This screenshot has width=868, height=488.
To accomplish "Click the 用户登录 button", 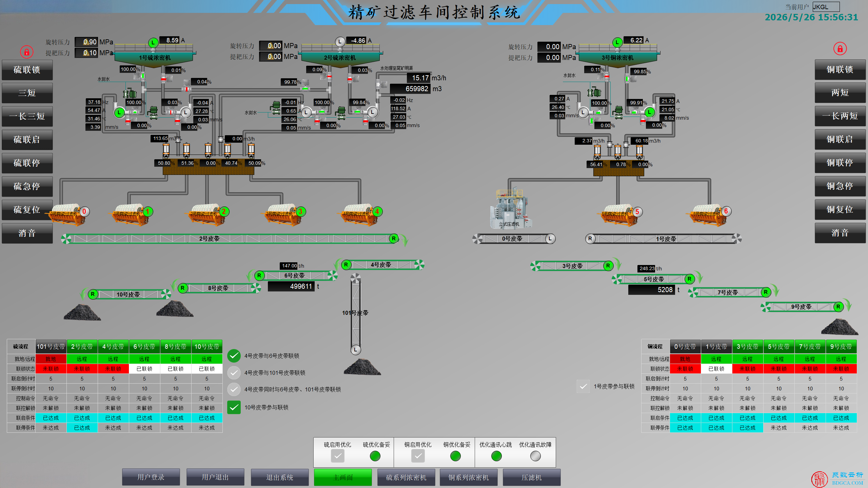I will coord(151,477).
